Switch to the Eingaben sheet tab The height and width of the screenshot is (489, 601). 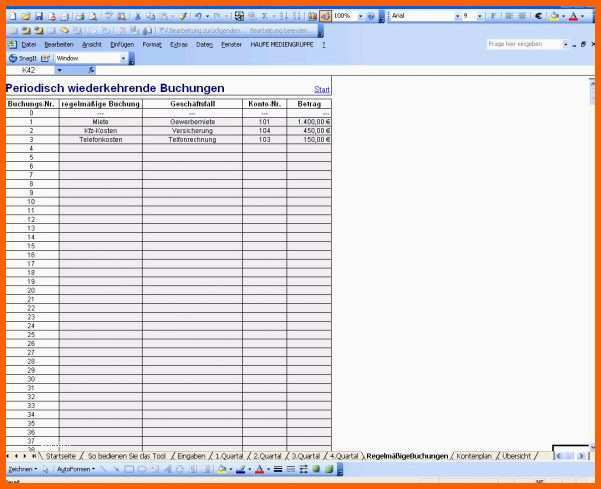(x=191, y=456)
